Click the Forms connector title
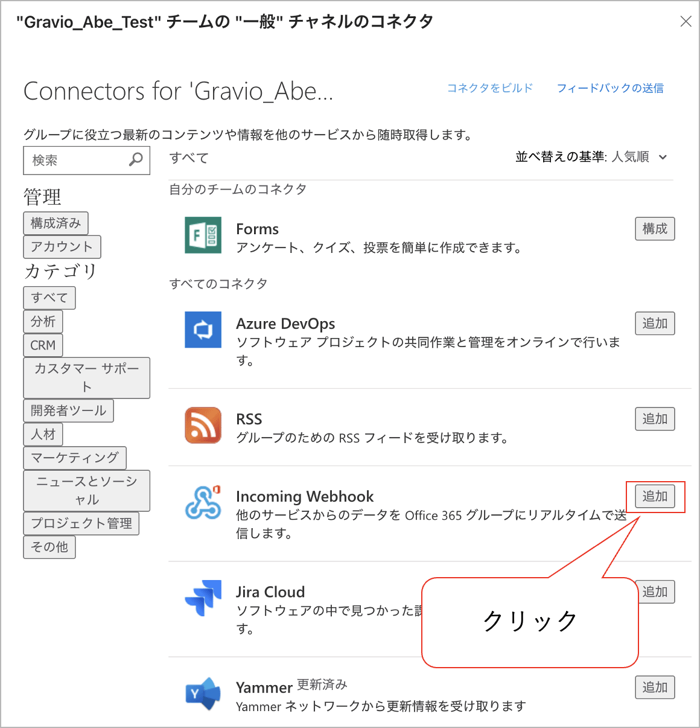This screenshot has height=728, width=700. (x=258, y=229)
